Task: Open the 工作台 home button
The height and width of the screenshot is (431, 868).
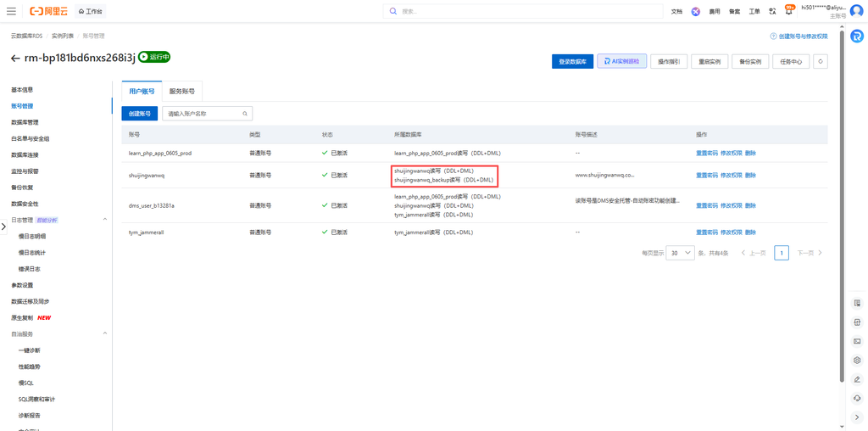Action: (x=90, y=11)
